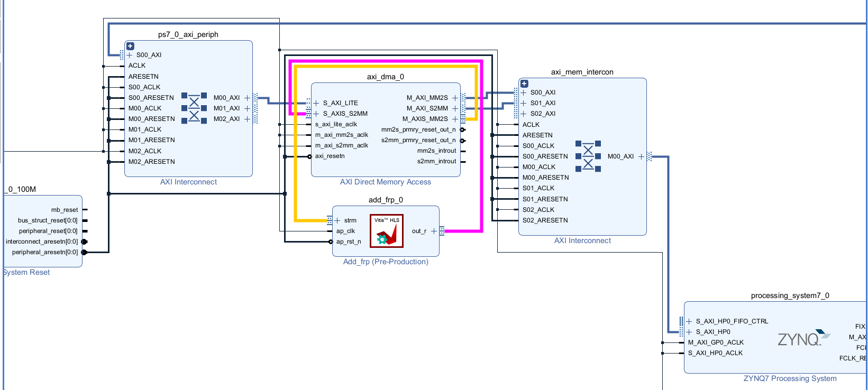Expand the out_r port on add_frp_0
Viewport: 868px width, 390px height.
[434, 231]
